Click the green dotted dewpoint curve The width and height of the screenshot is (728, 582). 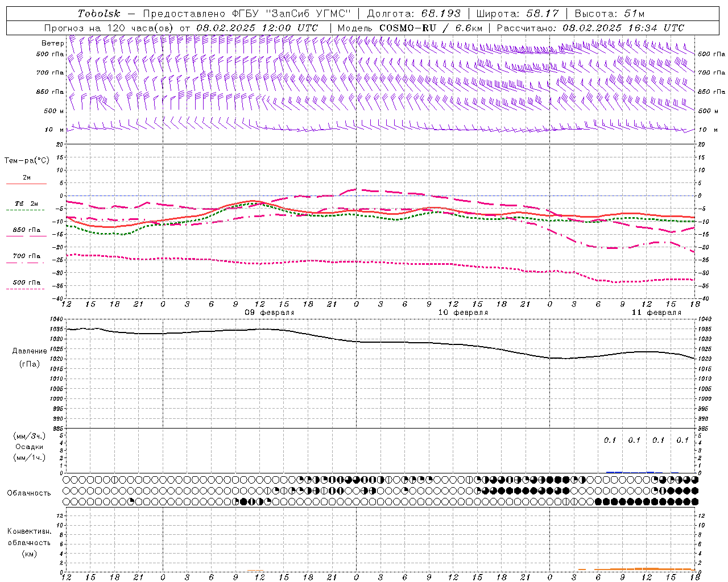(x=380, y=216)
